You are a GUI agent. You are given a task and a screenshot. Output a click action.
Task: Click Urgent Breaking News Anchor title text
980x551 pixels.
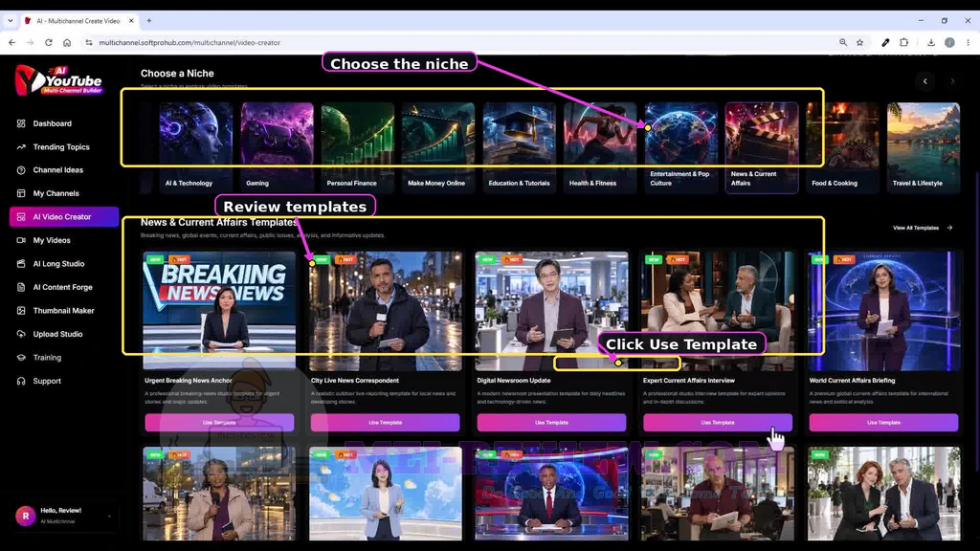pyautogui.click(x=189, y=381)
